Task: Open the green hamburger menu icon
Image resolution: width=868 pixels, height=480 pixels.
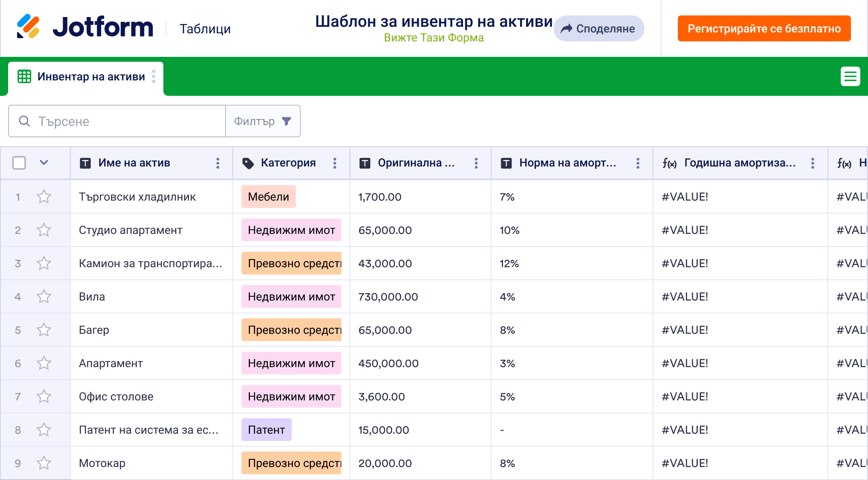Action: (x=850, y=76)
